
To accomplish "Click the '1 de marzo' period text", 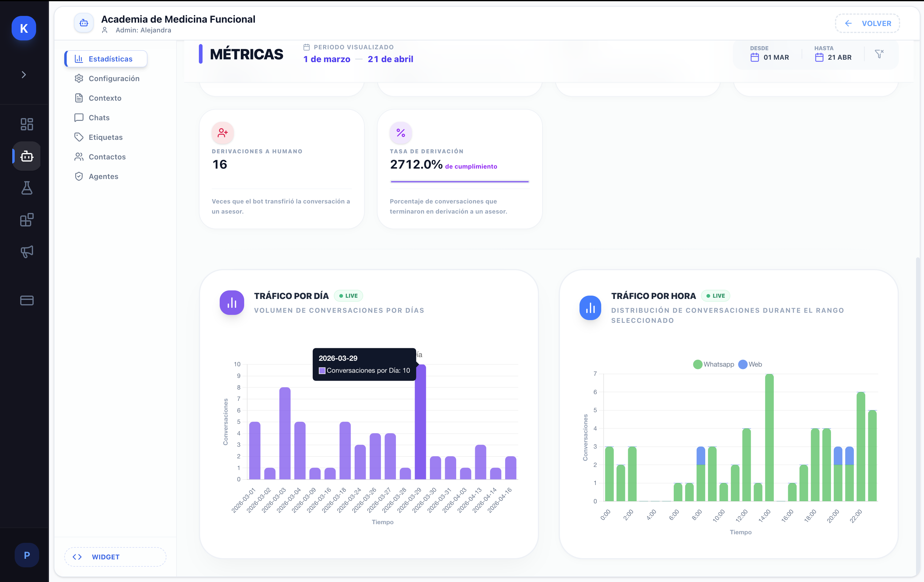I will coord(326,59).
